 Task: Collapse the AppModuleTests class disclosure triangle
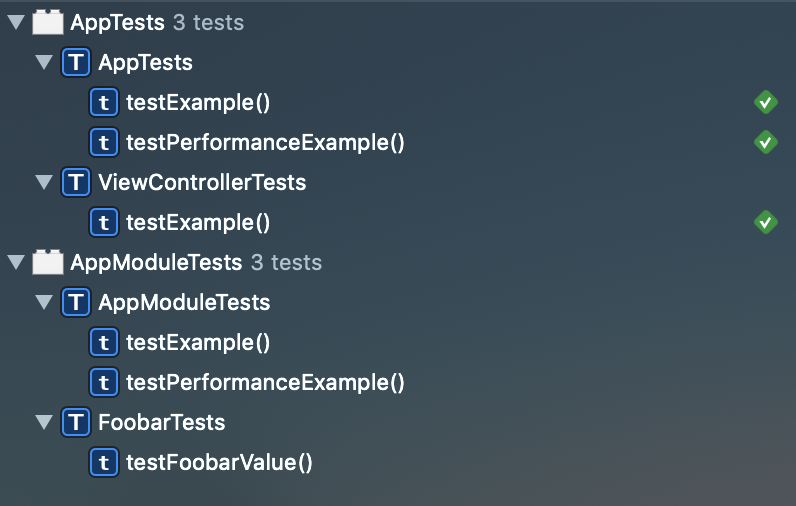coord(43,302)
